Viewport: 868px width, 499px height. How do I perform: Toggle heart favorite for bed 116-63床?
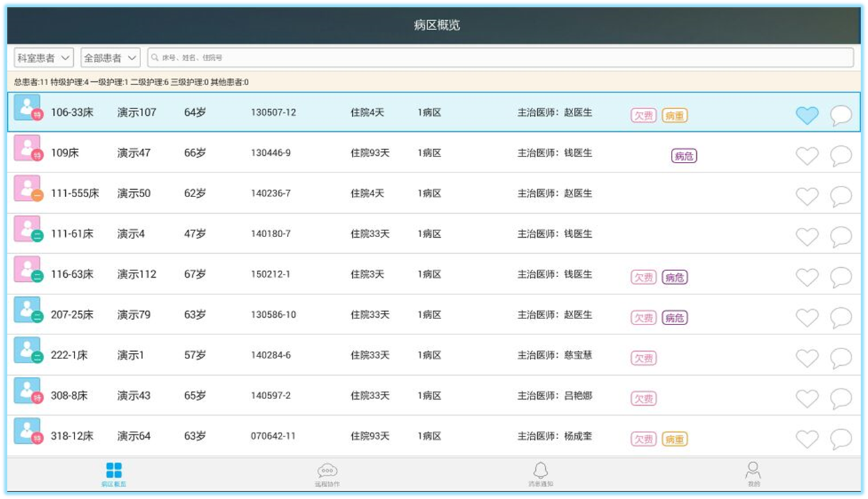[807, 277]
